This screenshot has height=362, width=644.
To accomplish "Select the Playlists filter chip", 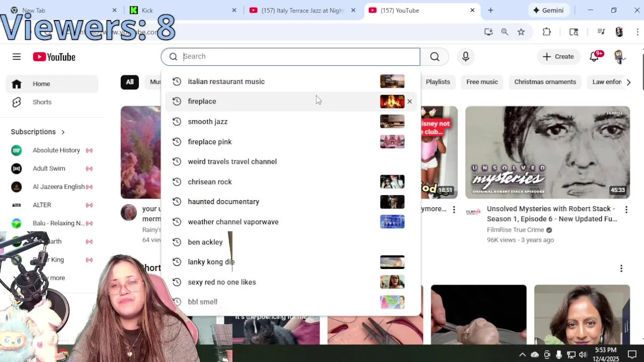I will click(438, 82).
